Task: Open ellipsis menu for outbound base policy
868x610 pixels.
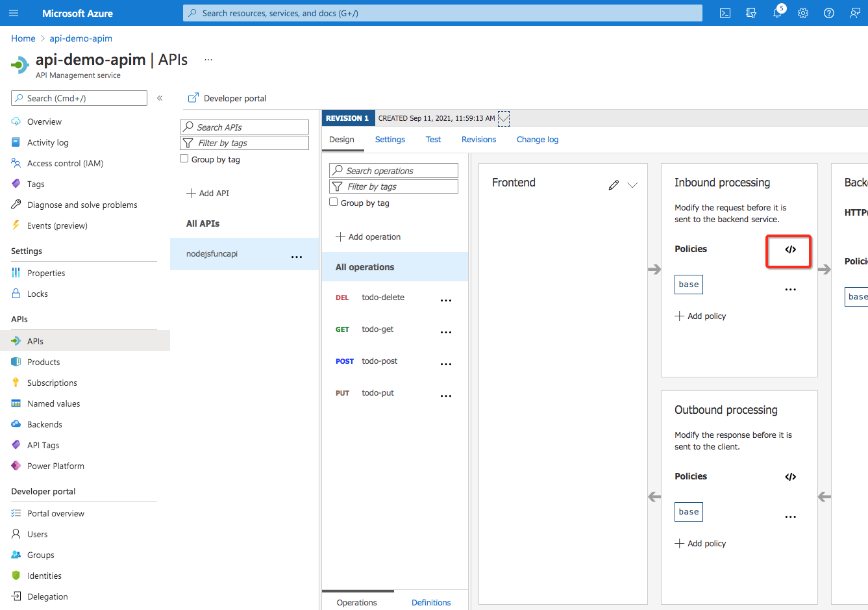Action: [x=790, y=517]
